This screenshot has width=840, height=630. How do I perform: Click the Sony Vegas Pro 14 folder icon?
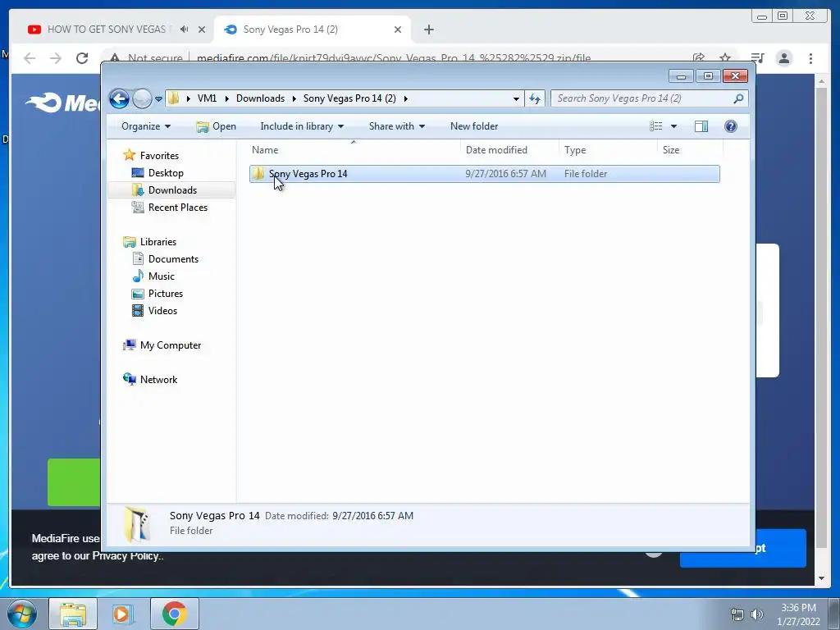tap(258, 174)
